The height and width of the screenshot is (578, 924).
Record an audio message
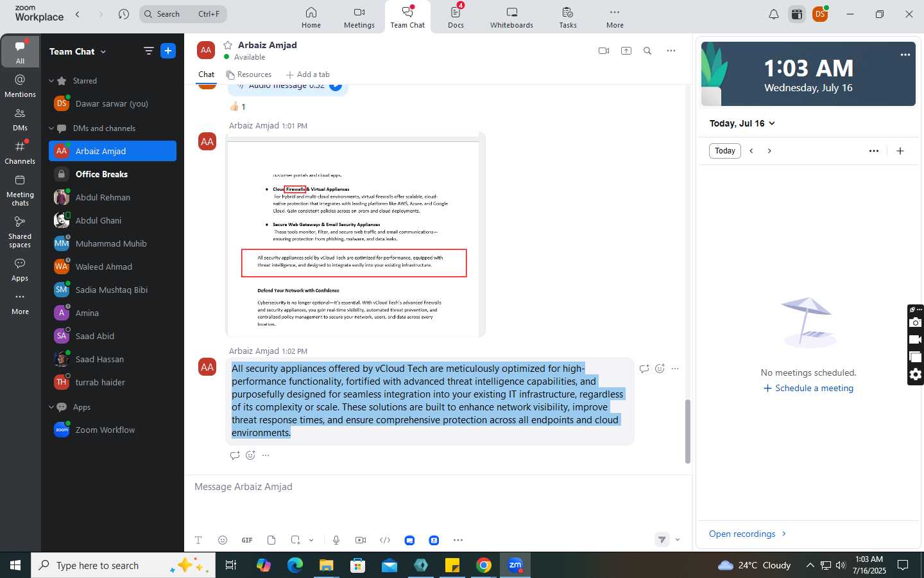(336, 540)
